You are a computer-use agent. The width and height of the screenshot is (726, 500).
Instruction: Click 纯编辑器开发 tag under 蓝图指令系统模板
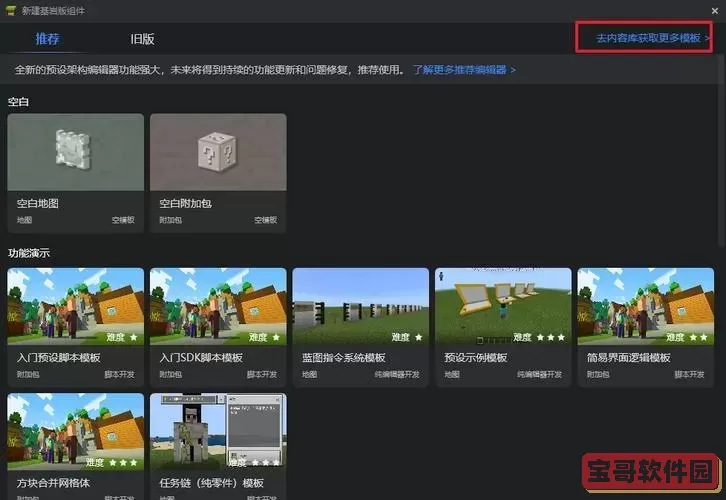[x=397, y=374]
